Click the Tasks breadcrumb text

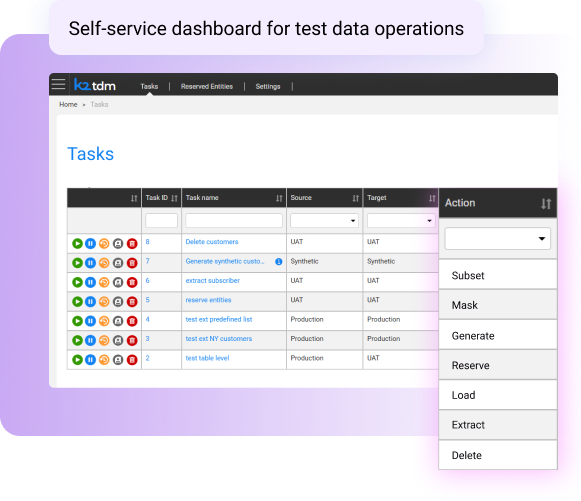[99, 104]
